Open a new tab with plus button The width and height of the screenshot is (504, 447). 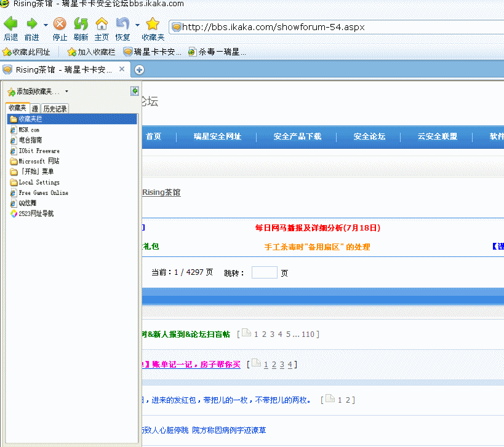139,69
